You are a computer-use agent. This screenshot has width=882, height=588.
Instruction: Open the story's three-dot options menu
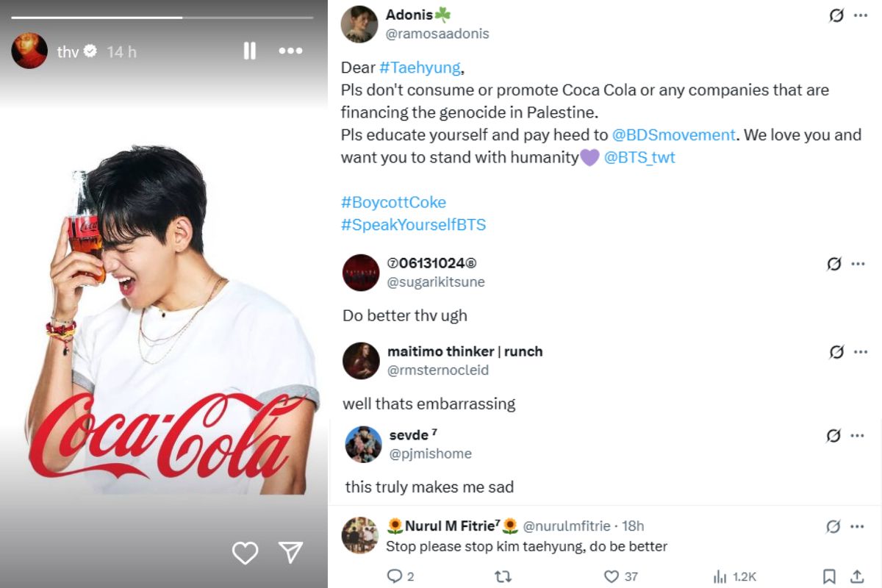pyautogui.click(x=290, y=51)
